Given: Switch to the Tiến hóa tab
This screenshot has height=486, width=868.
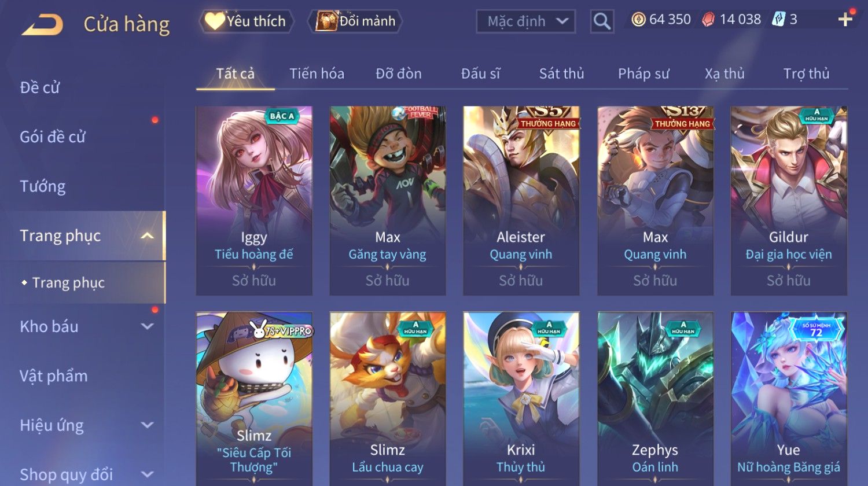Looking at the screenshot, I should pyautogui.click(x=317, y=73).
